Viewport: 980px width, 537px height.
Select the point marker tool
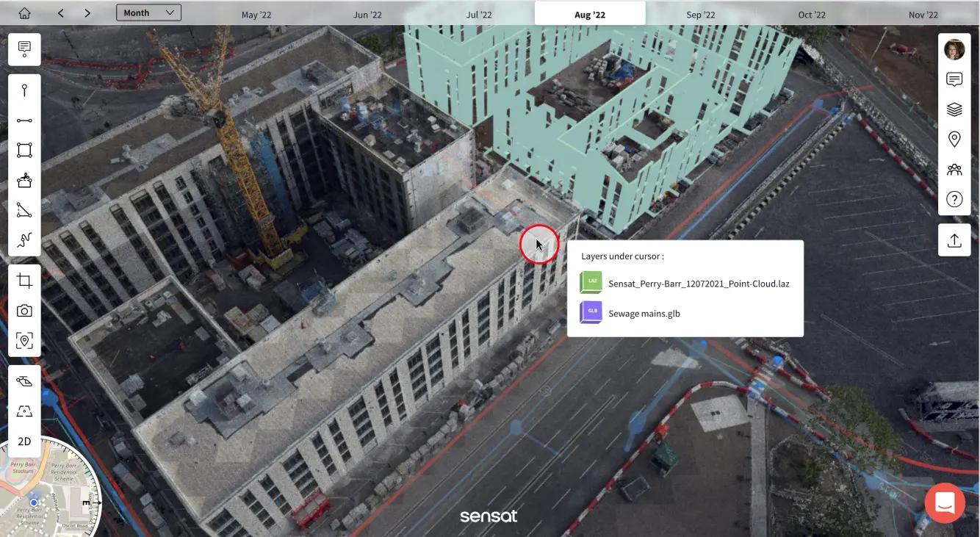24,90
